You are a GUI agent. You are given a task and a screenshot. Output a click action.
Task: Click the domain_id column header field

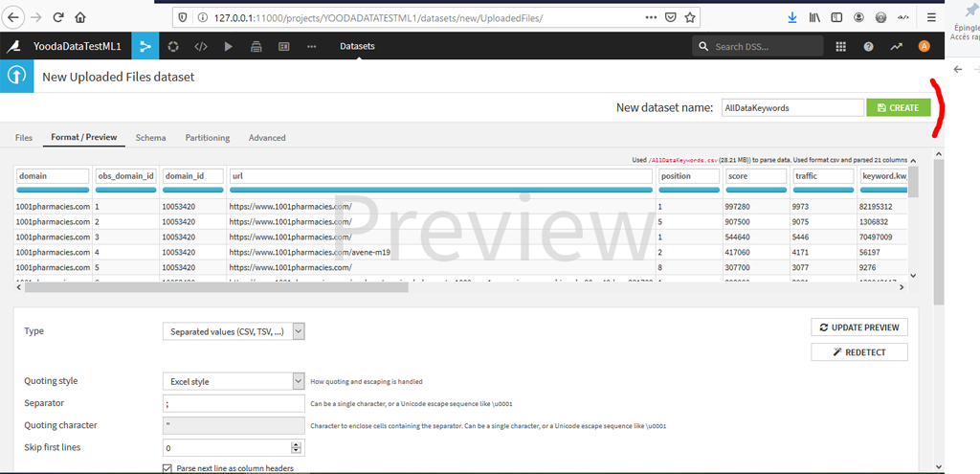pyautogui.click(x=192, y=176)
